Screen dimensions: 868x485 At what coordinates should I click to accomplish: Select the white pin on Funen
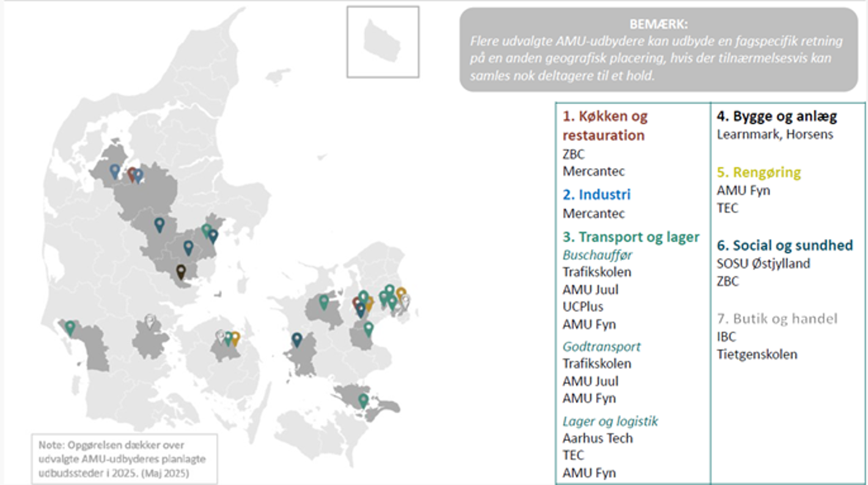click(220, 336)
